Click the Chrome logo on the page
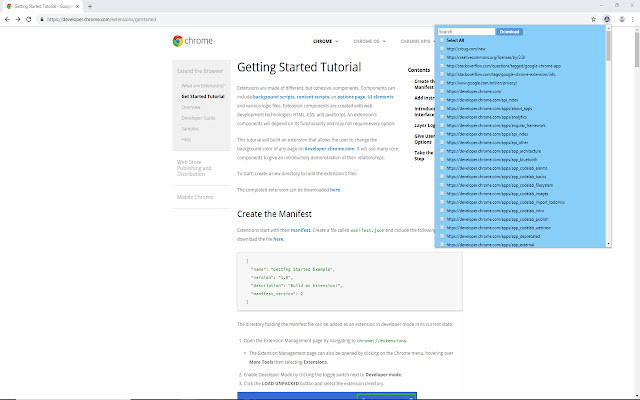Screen dimensions: 640x400 (192, 42)
